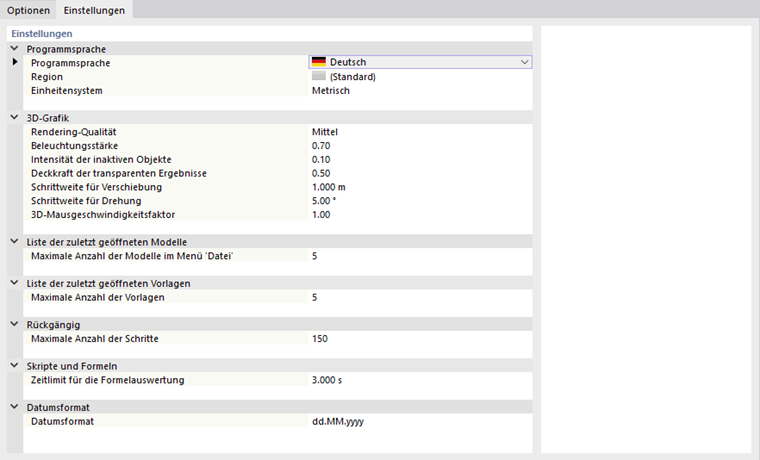The width and height of the screenshot is (760, 460).
Task: Select Schrittweite für Verschiebung label
Action: coord(96,187)
